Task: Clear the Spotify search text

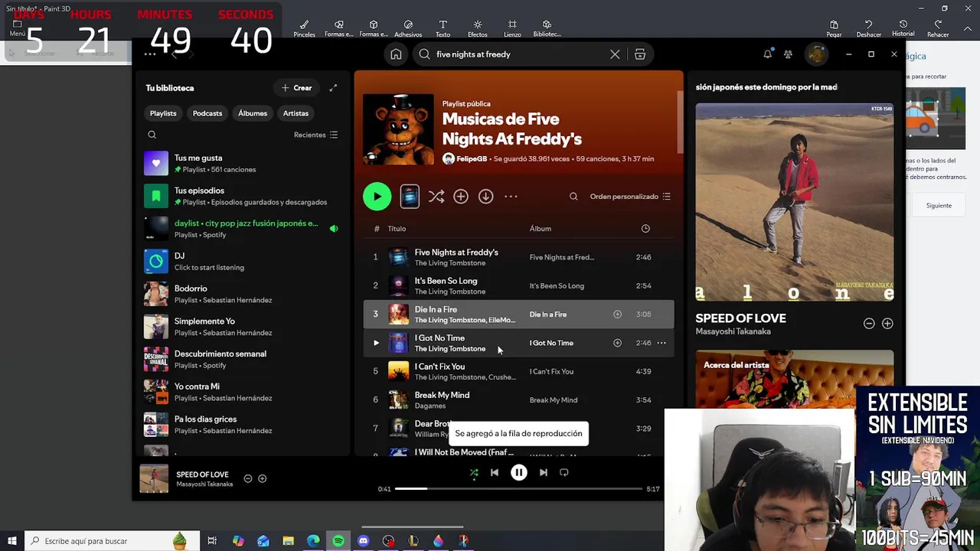Action: coord(615,54)
